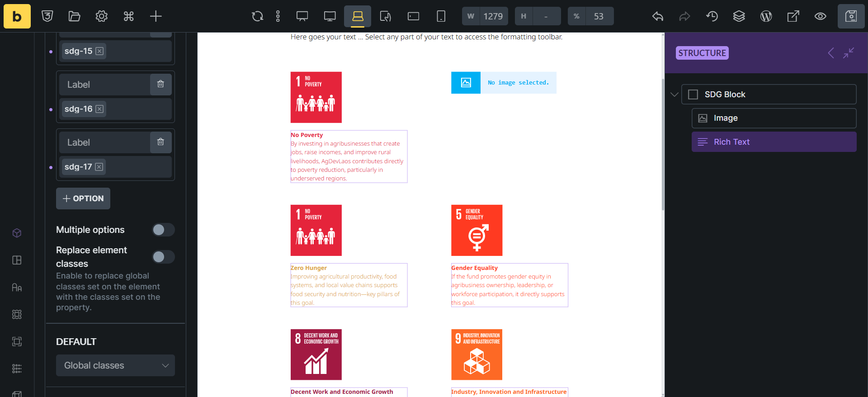Select the Image item in the structure tree
This screenshot has width=868, height=397.
pyautogui.click(x=774, y=118)
